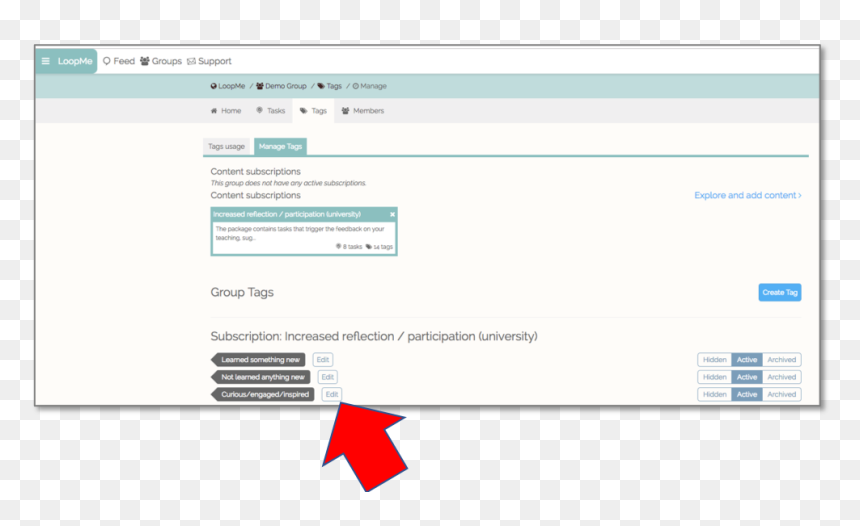Open the hamburger menu next to LoopMe
Screen dimensions: 860x526
(46, 61)
